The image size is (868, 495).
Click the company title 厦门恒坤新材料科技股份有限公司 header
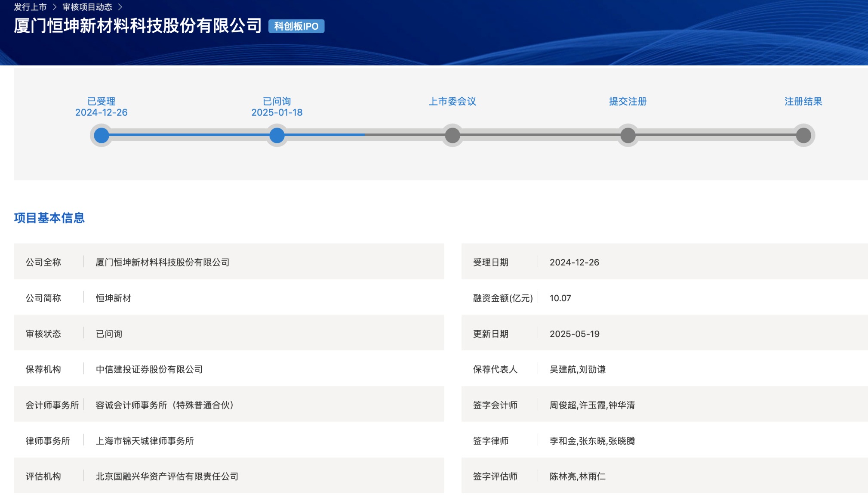pos(138,26)
